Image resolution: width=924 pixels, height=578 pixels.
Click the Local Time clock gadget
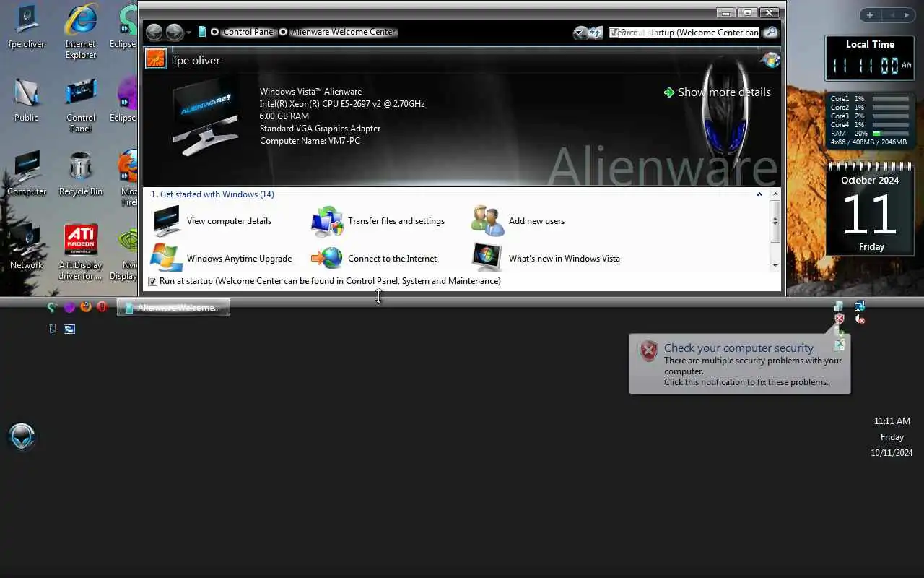[x=870, y=59]
